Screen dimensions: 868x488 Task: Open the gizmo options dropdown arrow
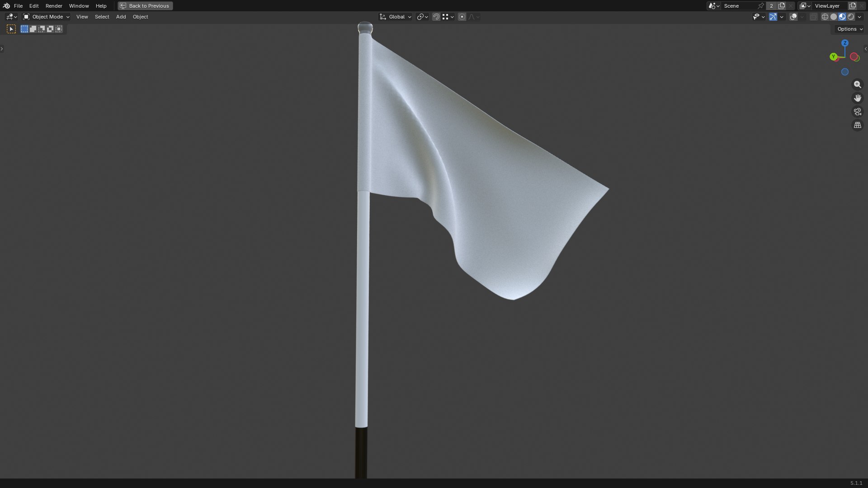pyautogui.click(x=782, y=17)
